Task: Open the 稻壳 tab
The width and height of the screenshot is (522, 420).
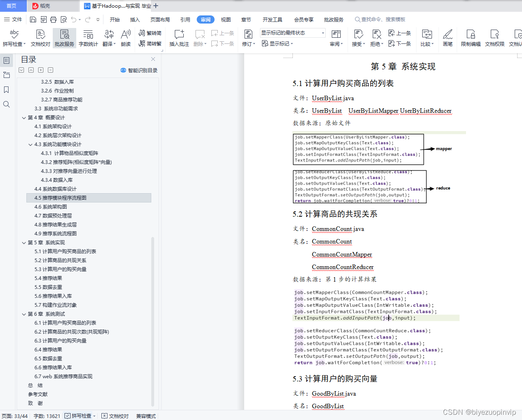Action: 53,6
